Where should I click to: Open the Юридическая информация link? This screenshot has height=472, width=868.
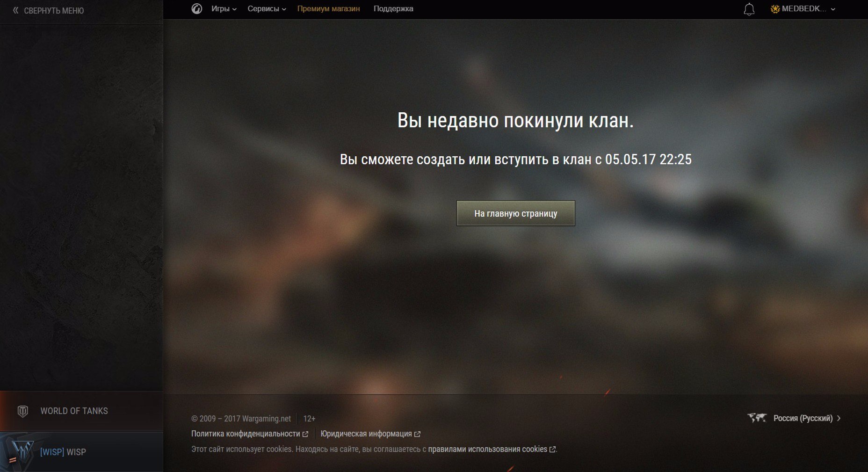pyautogui.click(x=366, y=434)
